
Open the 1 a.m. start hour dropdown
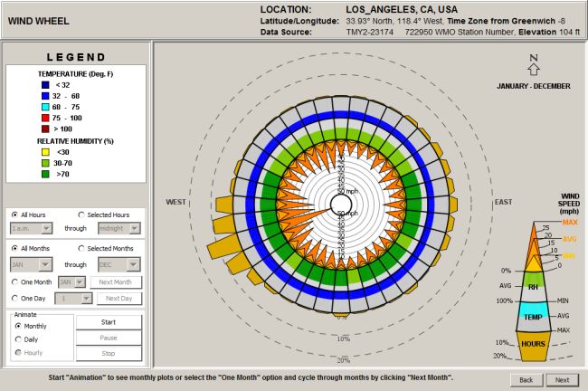32,228
